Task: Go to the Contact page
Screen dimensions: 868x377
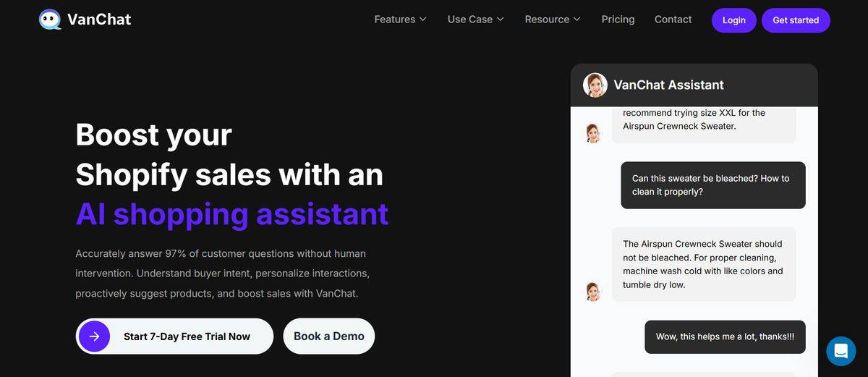Action: click(x=673, y=20)
